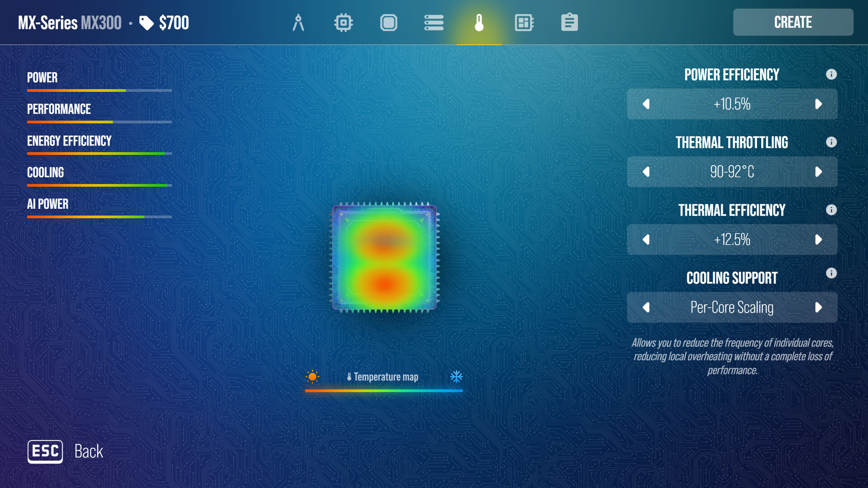Select the compass design tool icon

click(x=298, y=22)
